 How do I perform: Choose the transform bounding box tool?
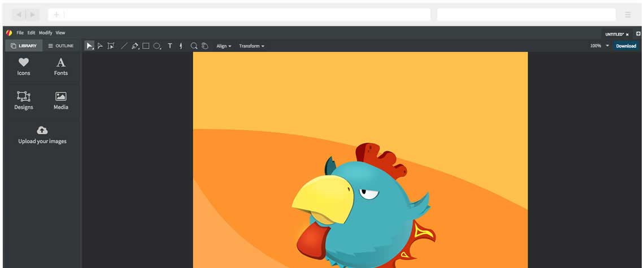pos(111,46)
